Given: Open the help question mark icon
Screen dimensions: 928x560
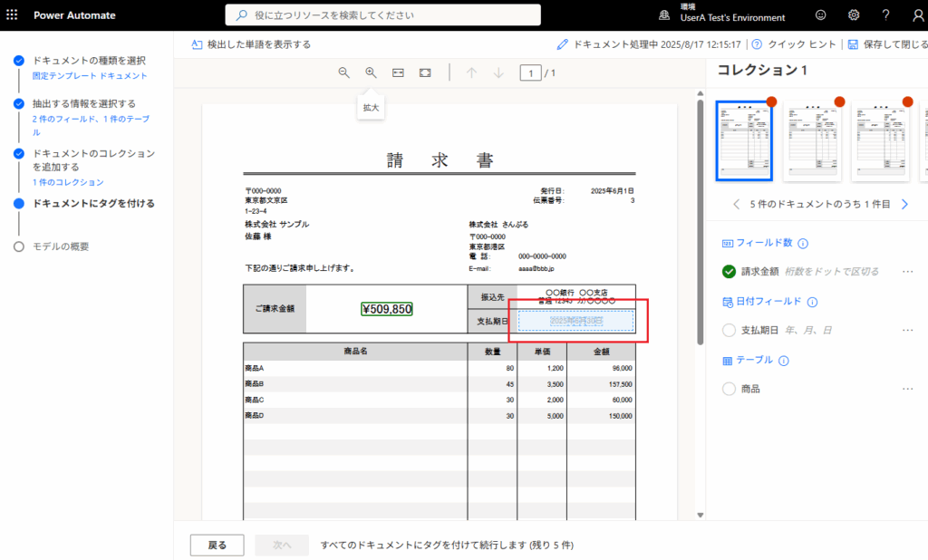Looking at the screenshot, I should 885,14.
